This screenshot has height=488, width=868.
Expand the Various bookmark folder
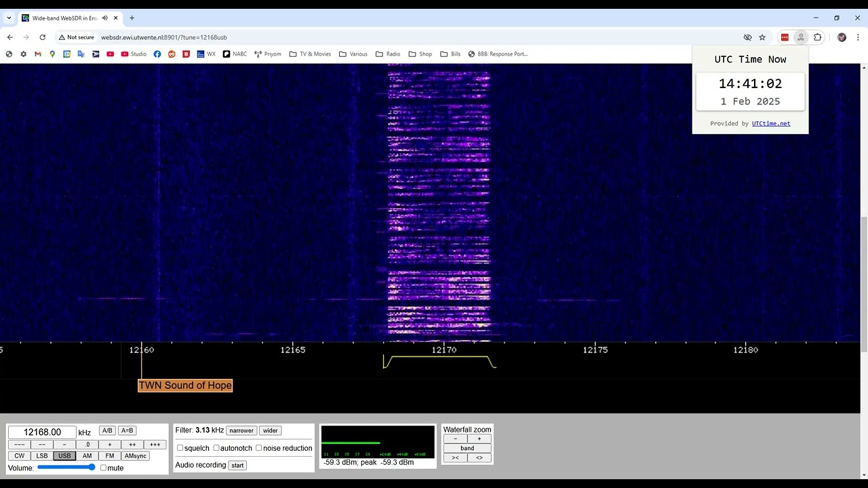pos(353,54)
